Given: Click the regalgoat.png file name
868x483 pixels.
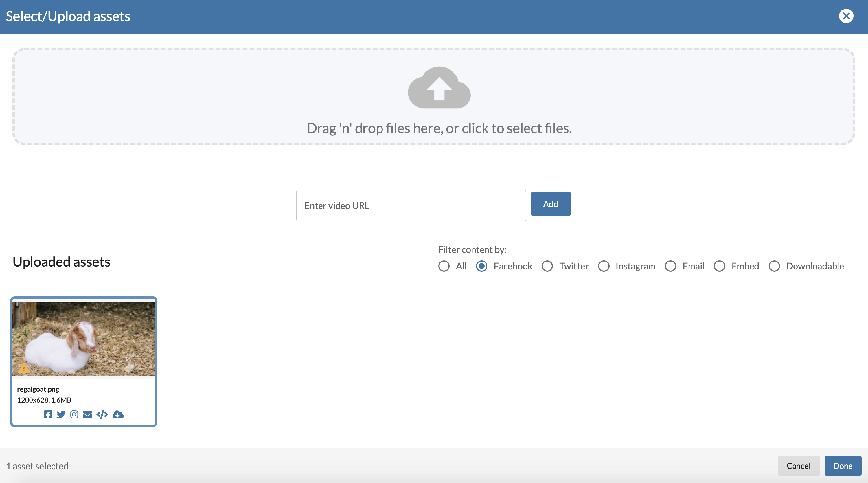Looking at the screenshot, I should pyautogui.click(x=38, y=389).
